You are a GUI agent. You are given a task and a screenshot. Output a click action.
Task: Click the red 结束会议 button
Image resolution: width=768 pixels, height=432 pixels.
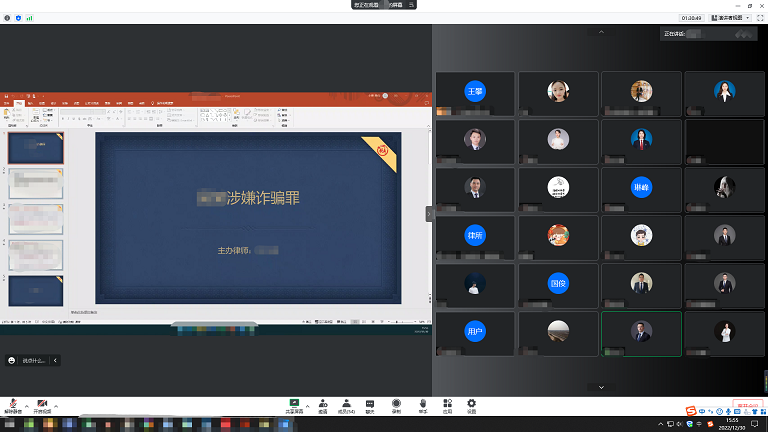coord(748,406)
